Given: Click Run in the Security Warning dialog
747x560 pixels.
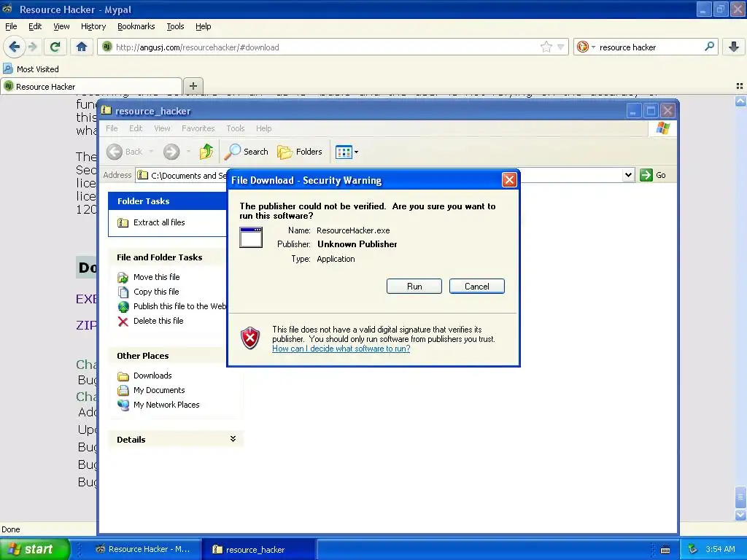Looking at the screenshot, I should pyautogui.click(x=414, y=286).
